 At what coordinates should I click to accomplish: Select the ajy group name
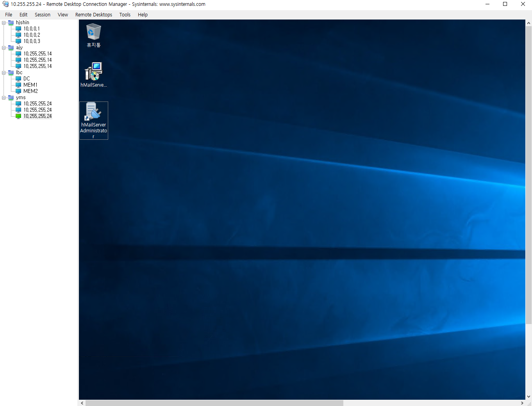point(20,48)
